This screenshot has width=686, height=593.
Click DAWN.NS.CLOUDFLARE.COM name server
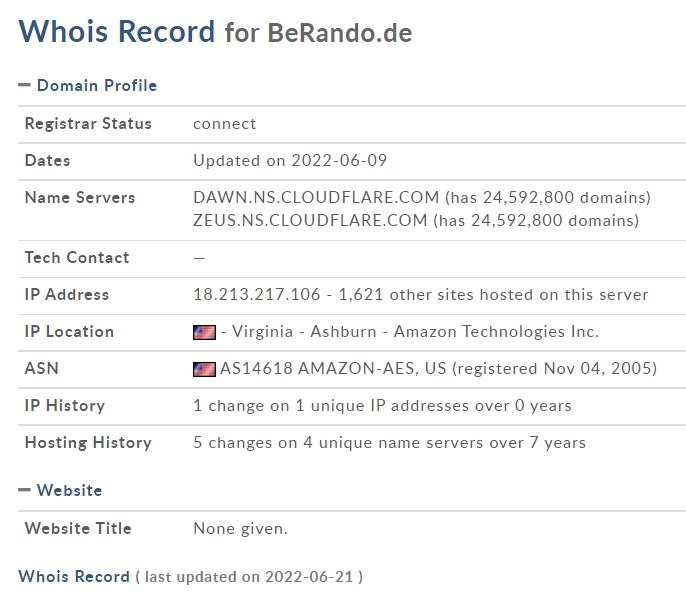(316, 197)
